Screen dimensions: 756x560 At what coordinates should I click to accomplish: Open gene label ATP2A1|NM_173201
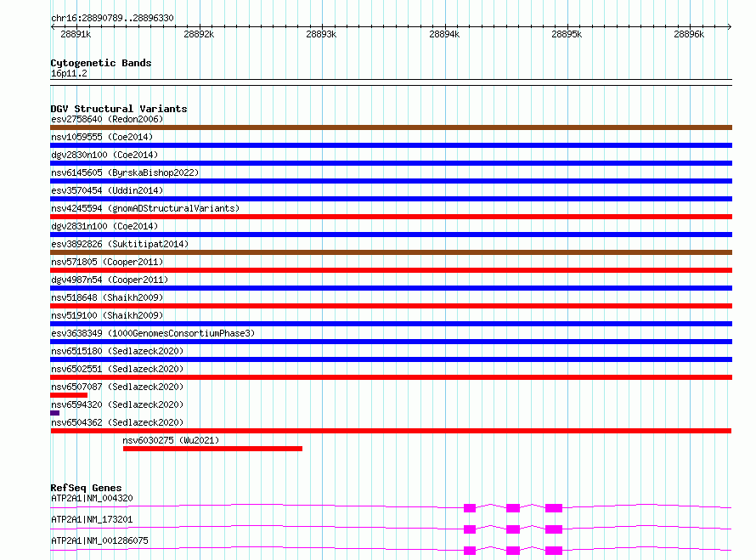(x=92, y=519)
